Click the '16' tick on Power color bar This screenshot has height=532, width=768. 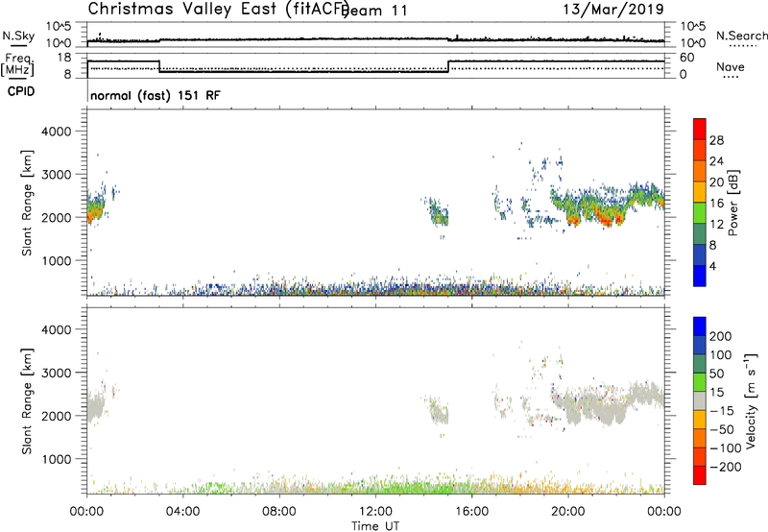(x=716, y=204)
